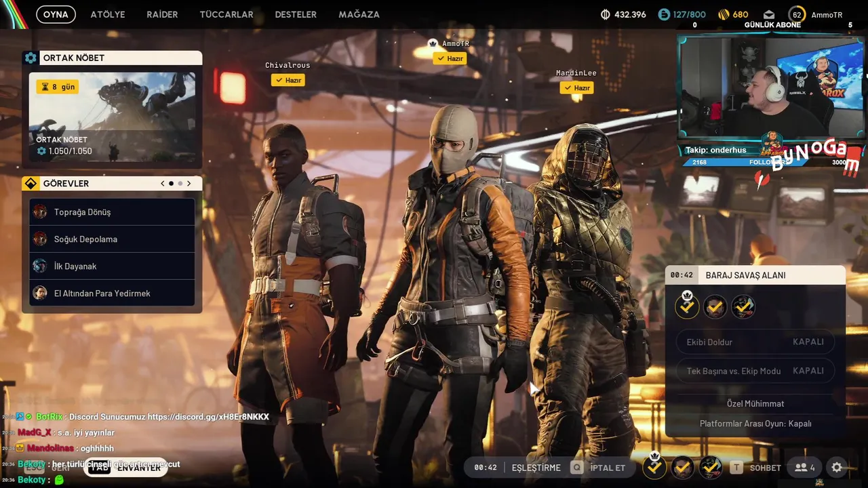This screenshot has height=488, width=868.
Task: Click the 00:42 timer in the map panel
Action: tap(682, 275)
